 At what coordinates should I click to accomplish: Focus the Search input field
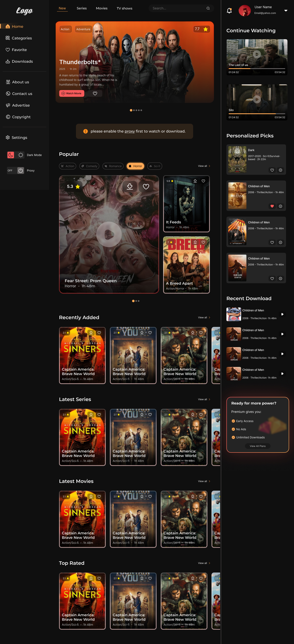coord(181,8)
